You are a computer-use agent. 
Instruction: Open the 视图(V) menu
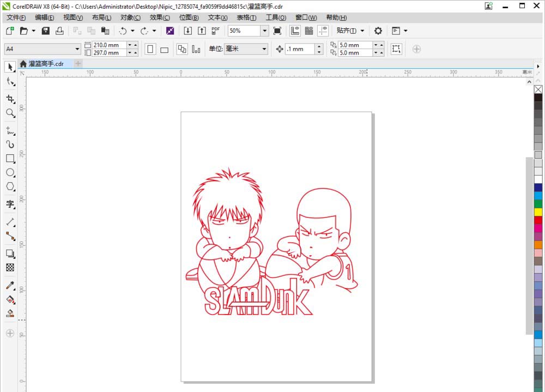pyautogui.click(x=73, y=17)
